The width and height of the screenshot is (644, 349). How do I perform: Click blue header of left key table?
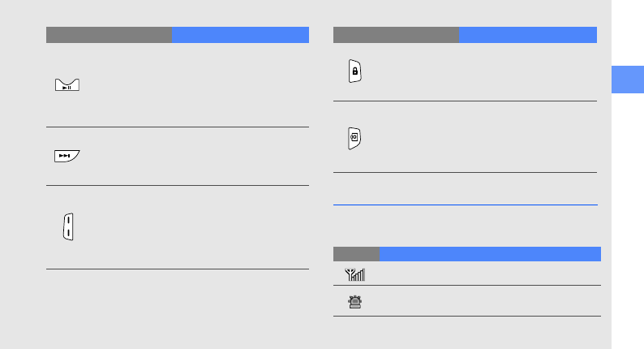pyautogui.click(x=240, y=35)
